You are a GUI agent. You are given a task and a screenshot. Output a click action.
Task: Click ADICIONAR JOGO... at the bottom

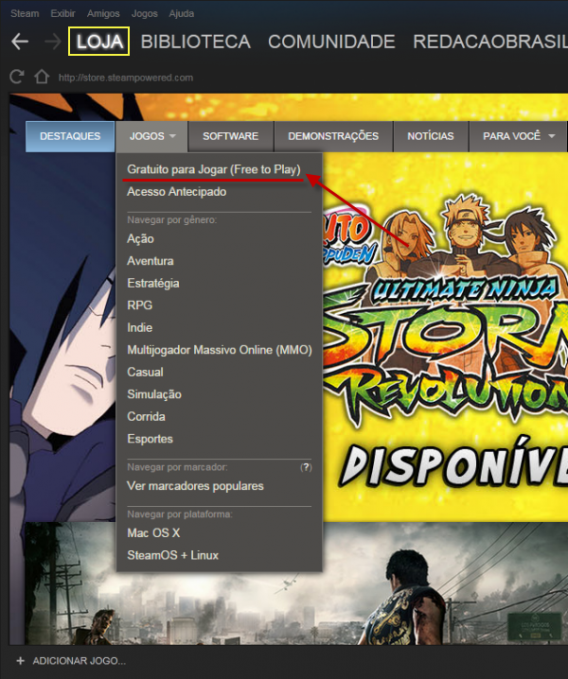(79, 661)
